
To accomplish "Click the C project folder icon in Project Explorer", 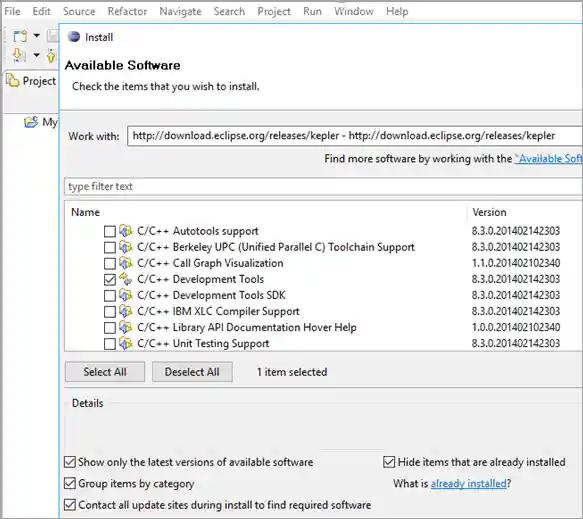I will pyautogui.click(x=31, y=122).
